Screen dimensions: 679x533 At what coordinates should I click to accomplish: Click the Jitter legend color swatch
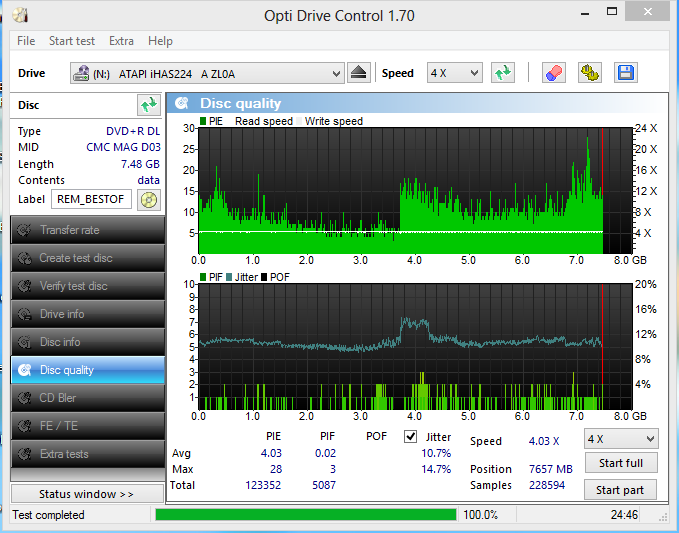pyautogui.click(x=229, y=277)
